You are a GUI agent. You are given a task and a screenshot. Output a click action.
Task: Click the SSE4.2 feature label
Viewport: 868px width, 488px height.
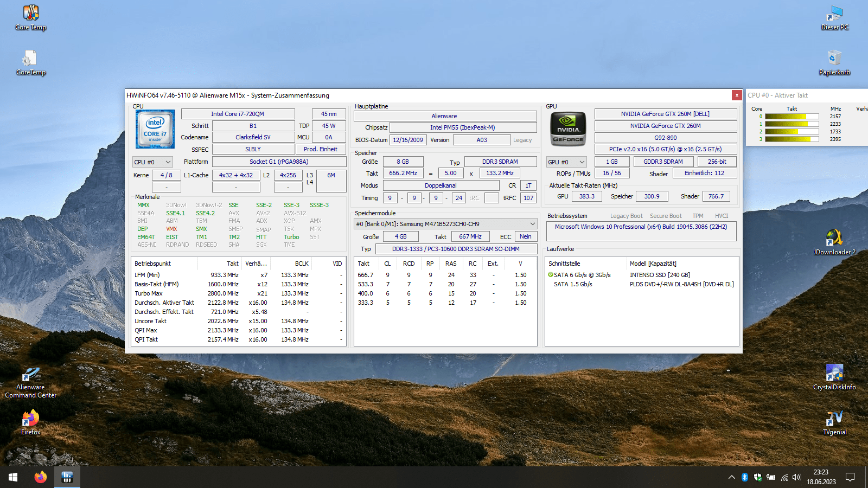pos(205,213)
